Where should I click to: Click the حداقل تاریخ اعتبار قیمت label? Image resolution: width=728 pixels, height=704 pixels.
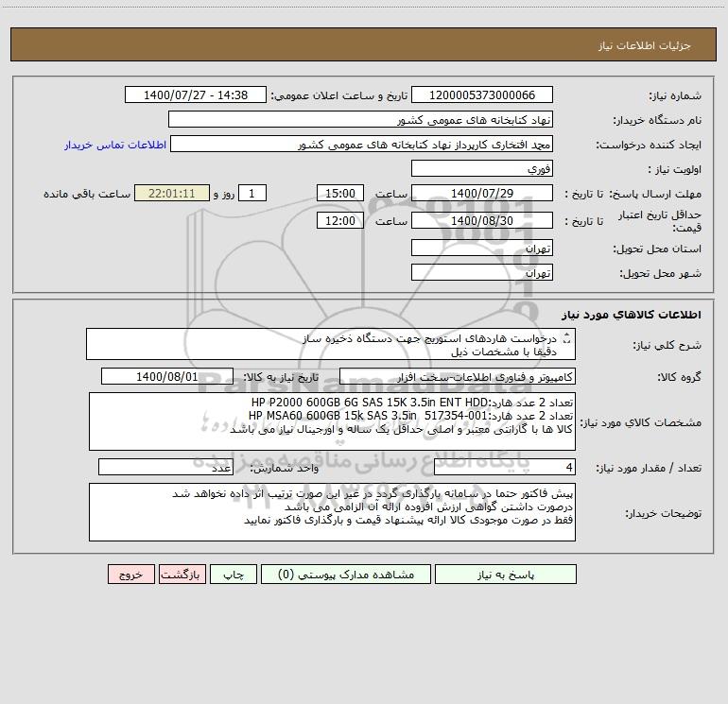[x=660, y=221]
